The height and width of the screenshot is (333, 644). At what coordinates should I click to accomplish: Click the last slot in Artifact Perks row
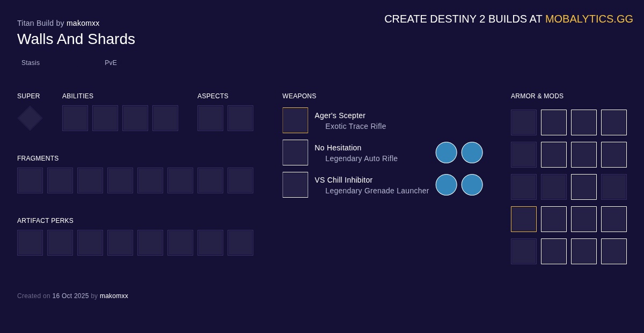pyautogui.click(x=240, y=243)
